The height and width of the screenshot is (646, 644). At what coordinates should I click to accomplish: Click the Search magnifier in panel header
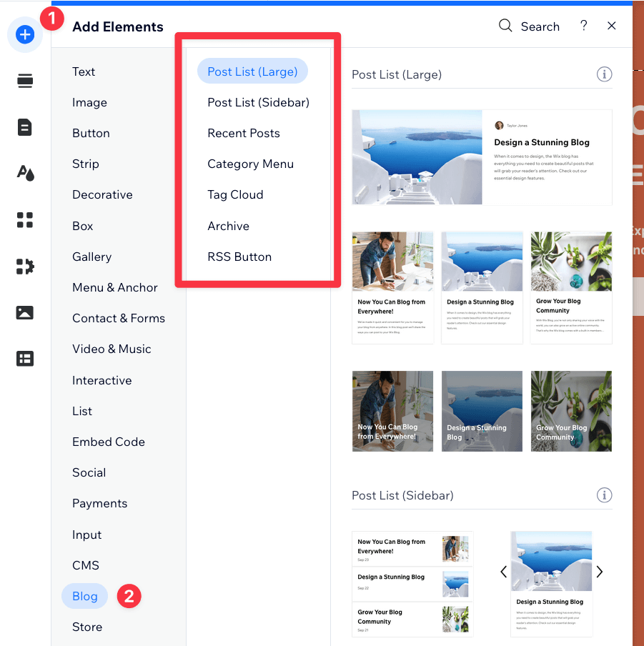(506, 26)
